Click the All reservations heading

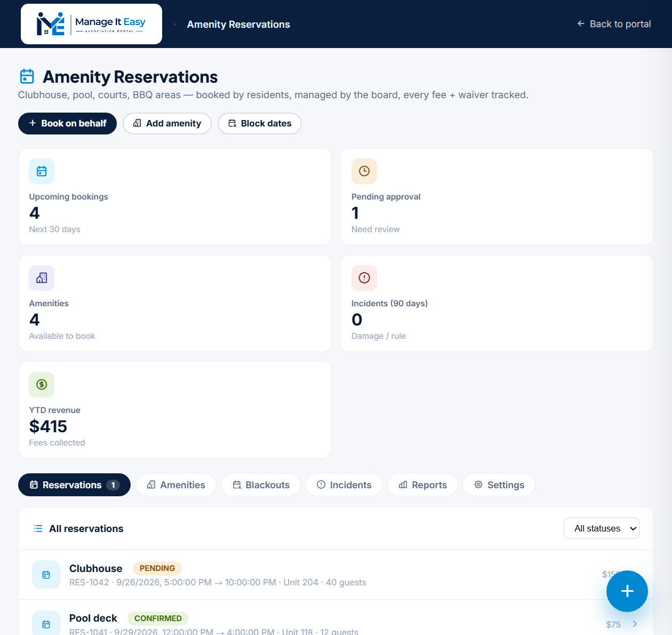86,528
